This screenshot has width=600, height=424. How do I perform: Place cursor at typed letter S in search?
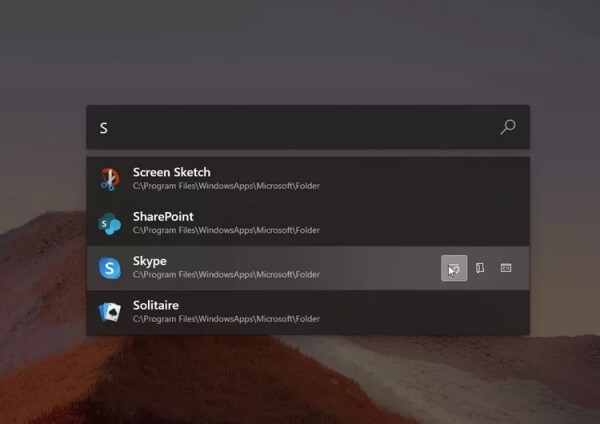(x=103, y=128)
